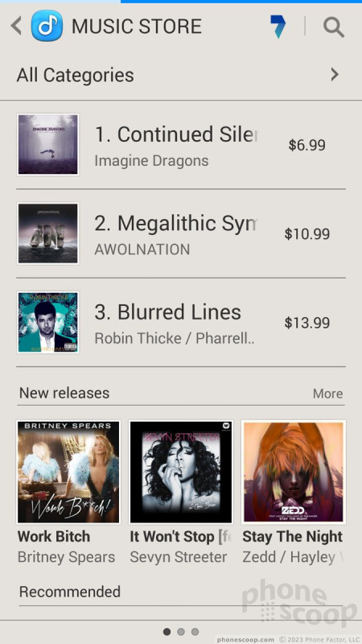The width and height of the screenshot is (362, 644).
Task: Open search with the magnifier icon
Action: 333,27
